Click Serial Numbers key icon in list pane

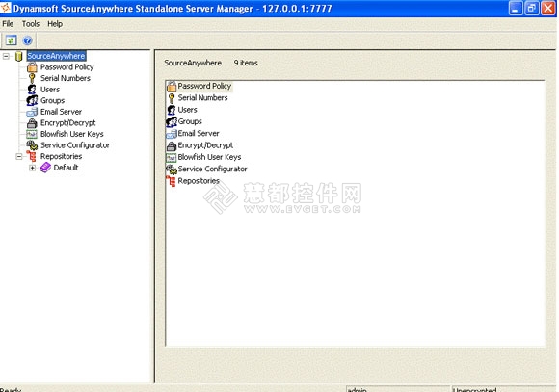[172, 98]
